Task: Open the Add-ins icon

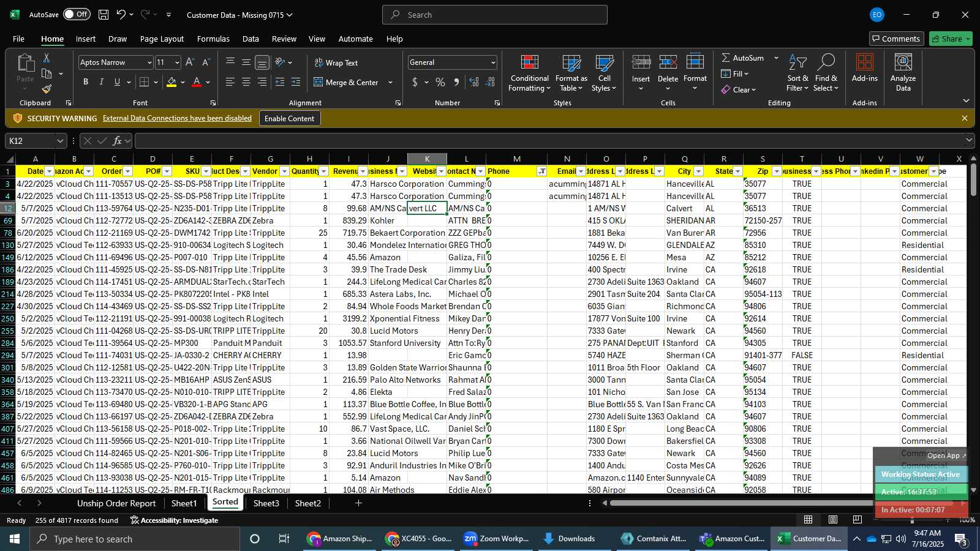Action: click(864, 68)
